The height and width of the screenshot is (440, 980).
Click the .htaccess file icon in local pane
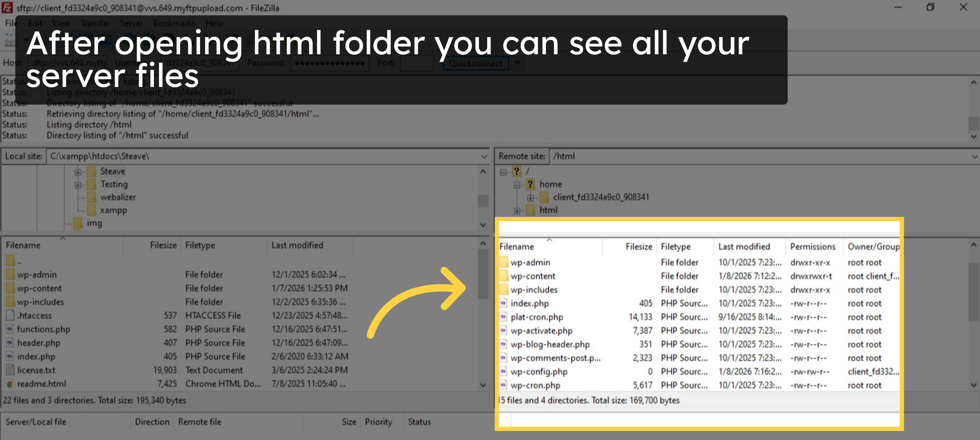tap(10, 315)
